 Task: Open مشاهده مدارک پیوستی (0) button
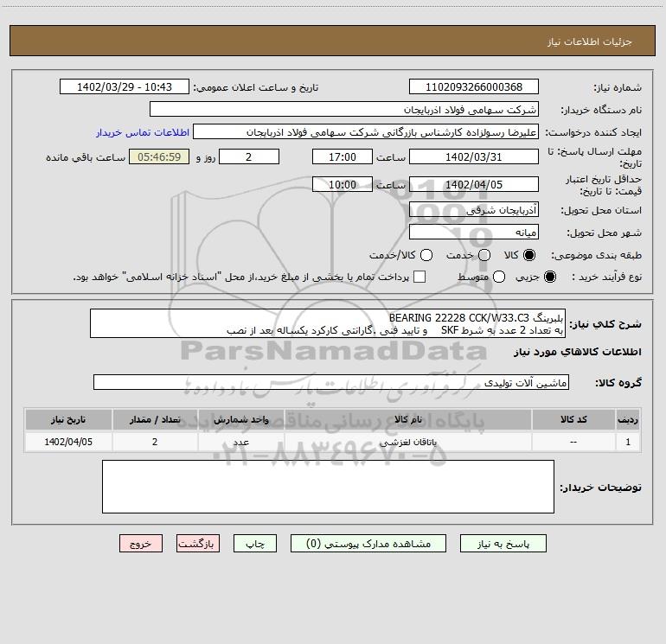[368, 544]
